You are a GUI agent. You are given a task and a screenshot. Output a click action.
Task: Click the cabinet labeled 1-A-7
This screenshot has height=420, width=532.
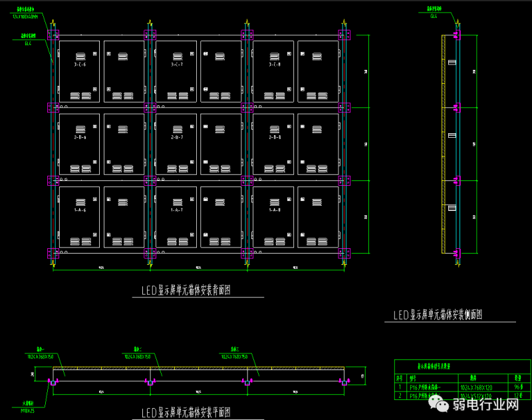pyautogui.click(x=176, y=216)
